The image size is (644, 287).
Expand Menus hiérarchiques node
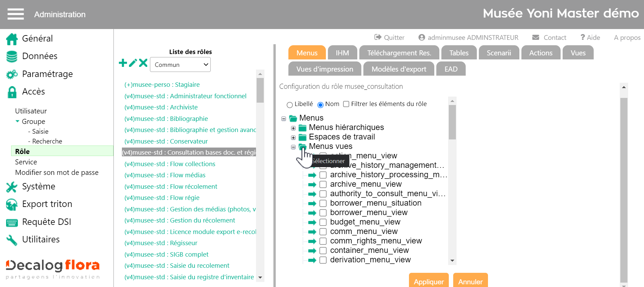pos(293,128)
